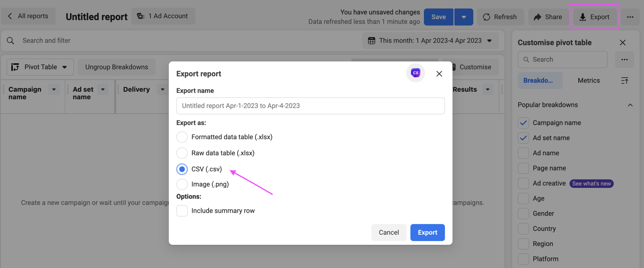Click the sort icon next to Metrics tab
Image resolution: width=644 pixels, height=268 pixels.
click(625, 80)
